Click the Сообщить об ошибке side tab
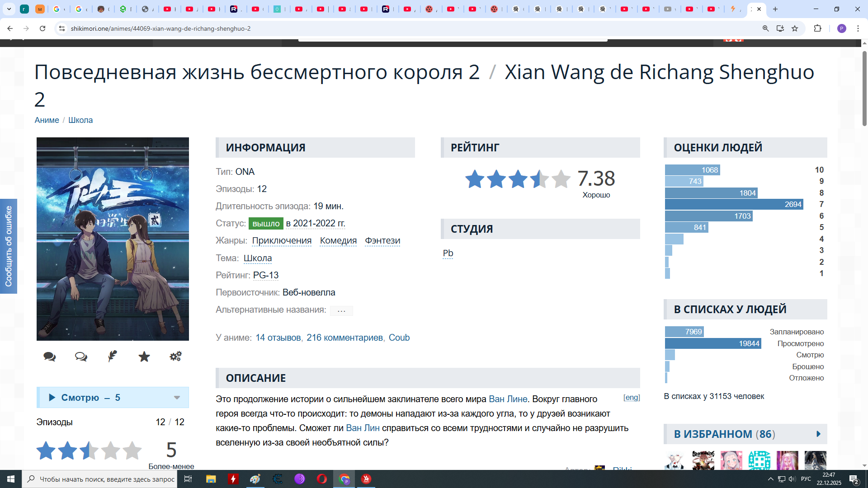 9,246
